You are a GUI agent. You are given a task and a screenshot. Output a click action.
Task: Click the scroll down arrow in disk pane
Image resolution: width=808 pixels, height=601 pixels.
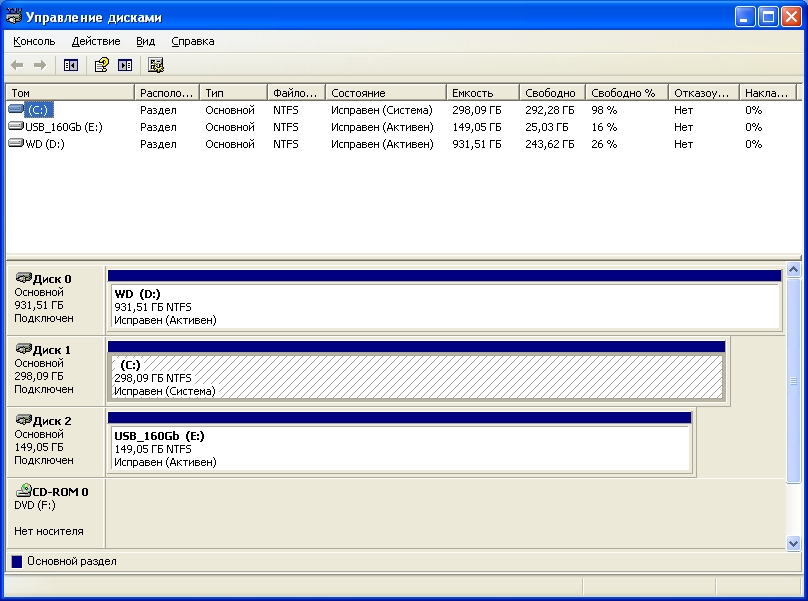[x=793, y=543]
